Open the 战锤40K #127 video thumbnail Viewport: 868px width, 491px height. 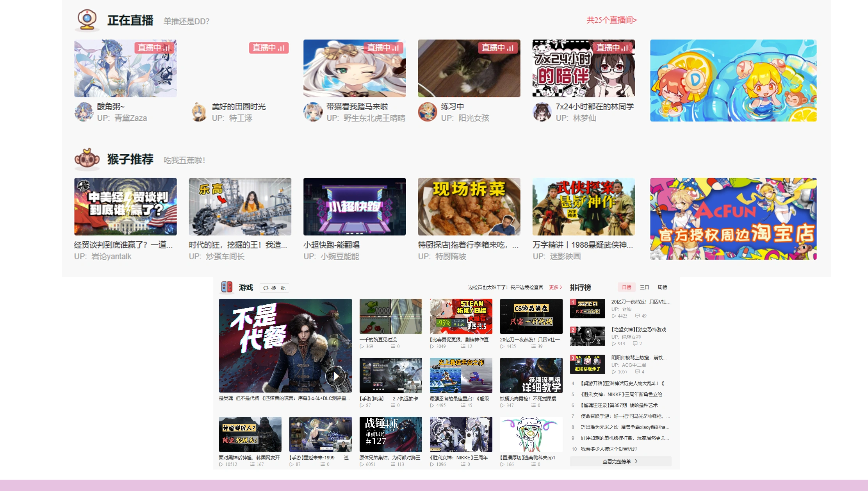tap(390, 434)
